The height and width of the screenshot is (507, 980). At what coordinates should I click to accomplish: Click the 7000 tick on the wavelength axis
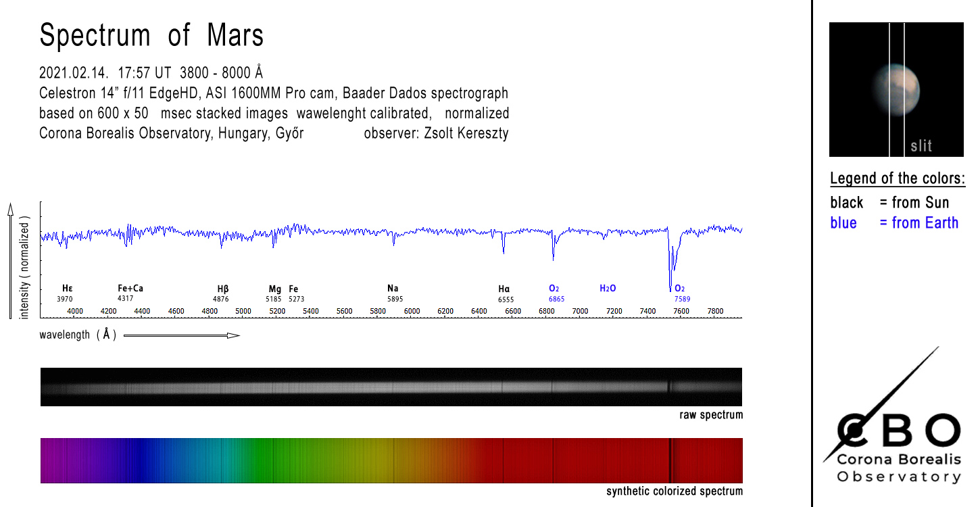(581, 312)
